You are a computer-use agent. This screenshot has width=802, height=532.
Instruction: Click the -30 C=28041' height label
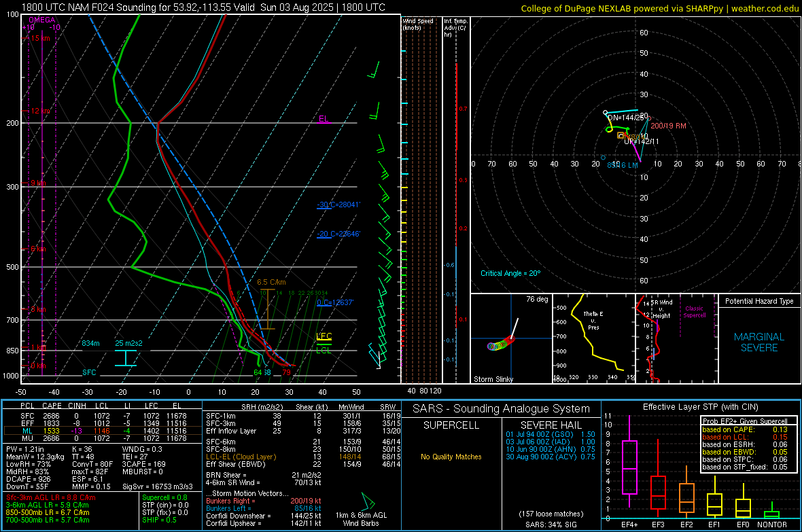pyautogui.click(x=338, y=205)
